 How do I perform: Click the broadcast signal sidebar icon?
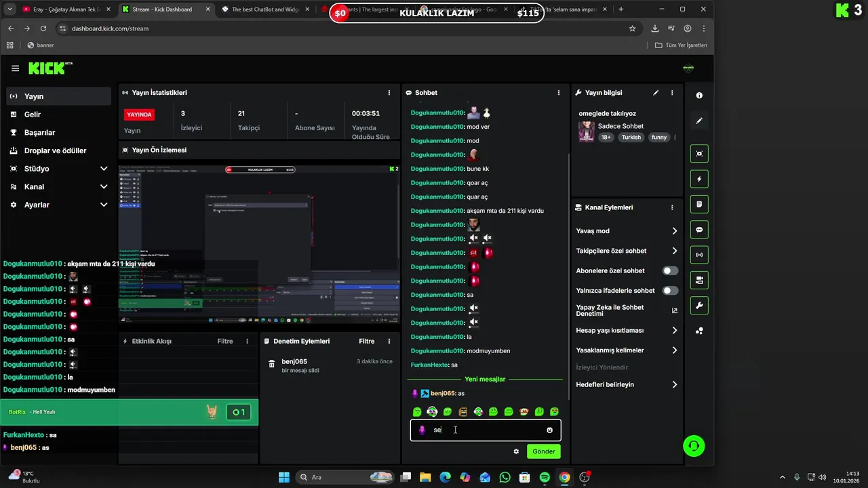click(x=699, y=255)
